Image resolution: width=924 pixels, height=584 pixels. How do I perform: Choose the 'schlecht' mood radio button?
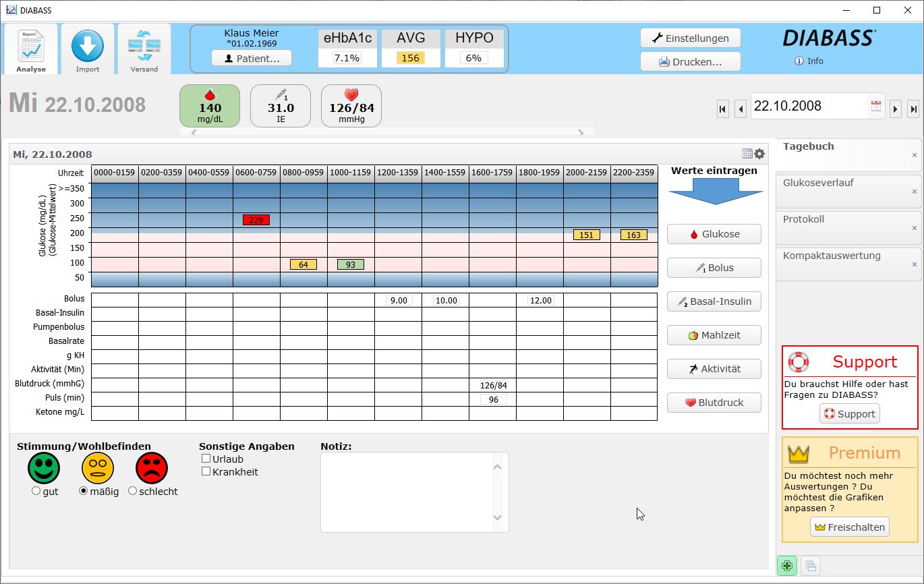click(132, 492)
